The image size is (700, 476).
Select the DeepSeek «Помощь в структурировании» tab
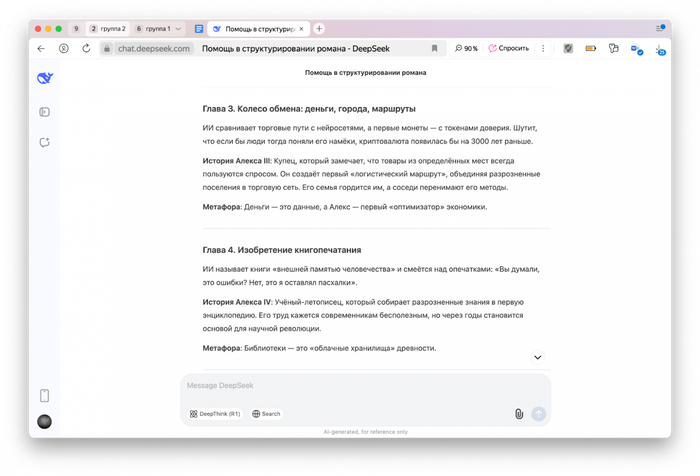click(257, 29)
